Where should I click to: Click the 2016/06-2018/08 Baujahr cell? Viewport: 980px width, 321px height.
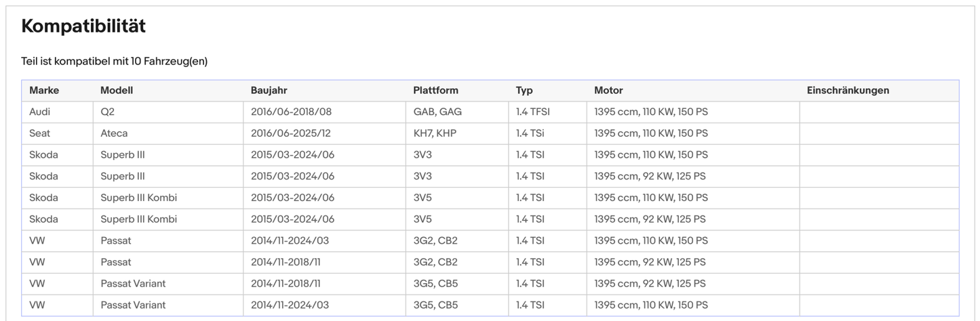291,112
